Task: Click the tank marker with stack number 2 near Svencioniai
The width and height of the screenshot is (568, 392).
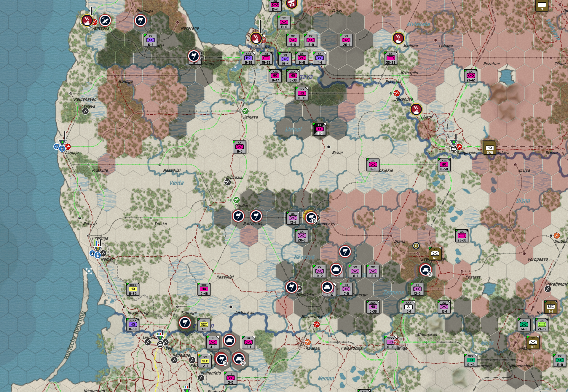Action: point(425,270)
